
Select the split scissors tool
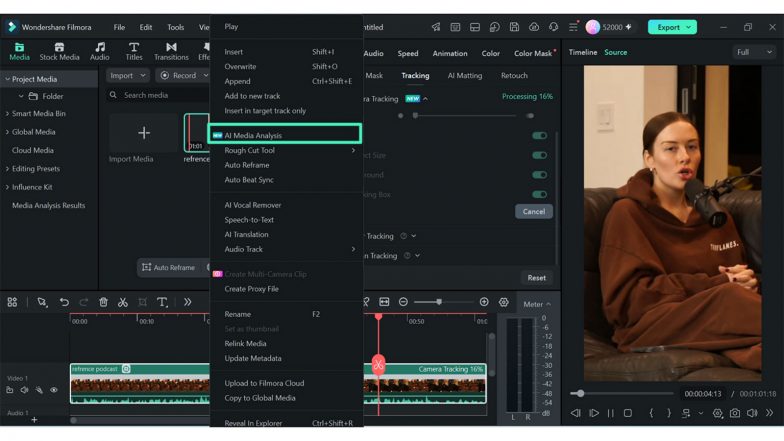(122, 302)
